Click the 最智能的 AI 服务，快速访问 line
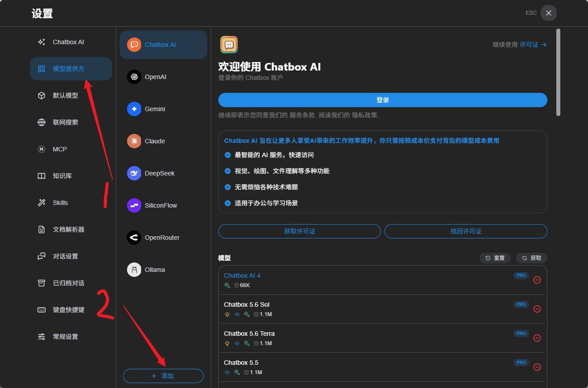Viewport: 588px width, 388px height. [x=274, y=155]
